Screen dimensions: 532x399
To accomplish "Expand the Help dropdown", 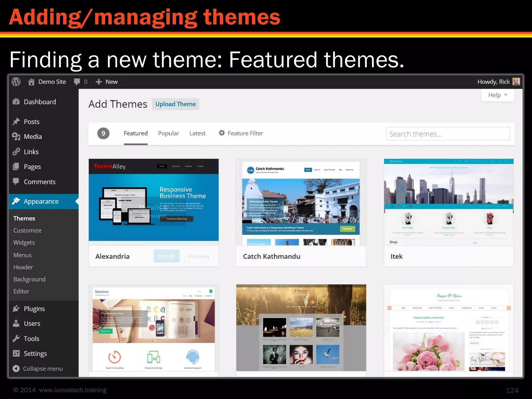I will click(497, 95).
